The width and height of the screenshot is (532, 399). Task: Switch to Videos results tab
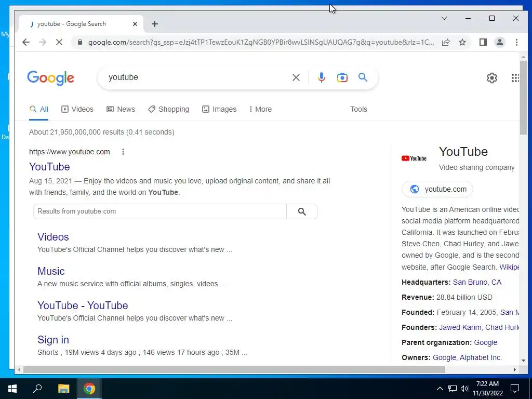(77, 109)
